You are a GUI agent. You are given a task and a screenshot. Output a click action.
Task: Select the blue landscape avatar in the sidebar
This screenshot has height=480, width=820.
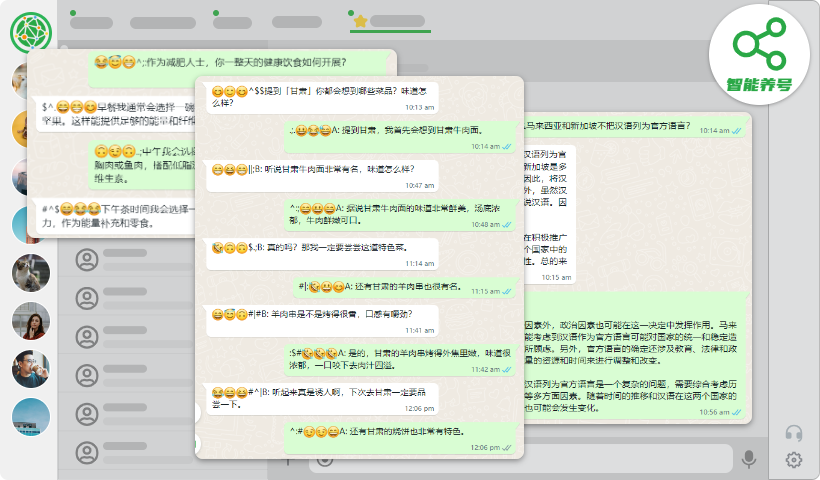[31, 416]
